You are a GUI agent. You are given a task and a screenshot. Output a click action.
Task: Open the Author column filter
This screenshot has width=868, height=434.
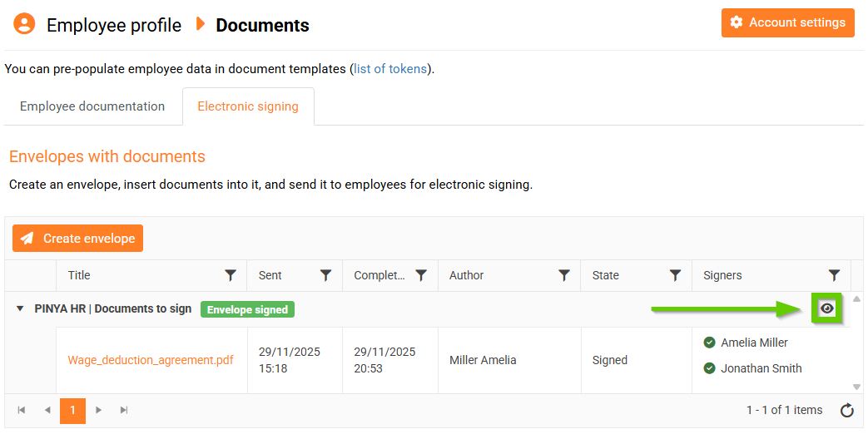click(x=564, y=275)
